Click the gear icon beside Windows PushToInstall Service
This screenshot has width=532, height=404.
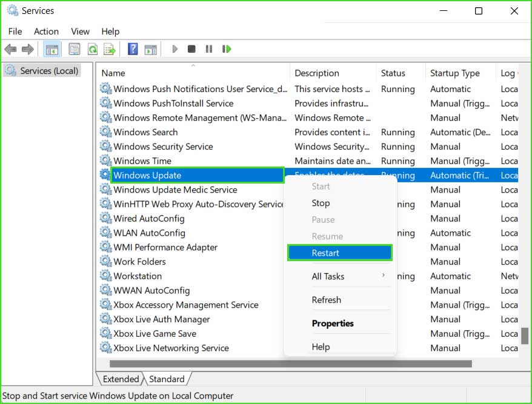[x=105, y=103]
